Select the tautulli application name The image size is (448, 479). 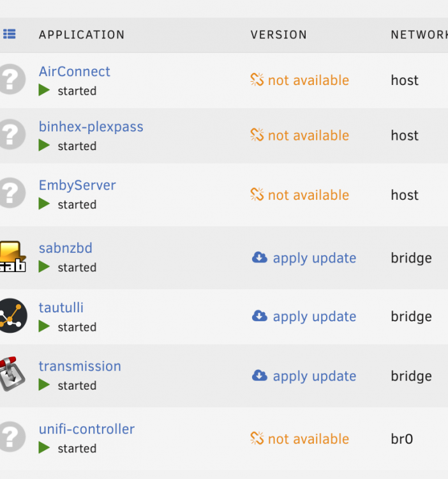pos(61,308)
